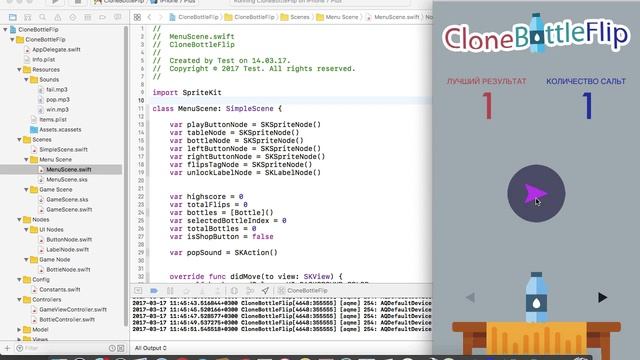Collapse the UI Nodes folder

26,229
